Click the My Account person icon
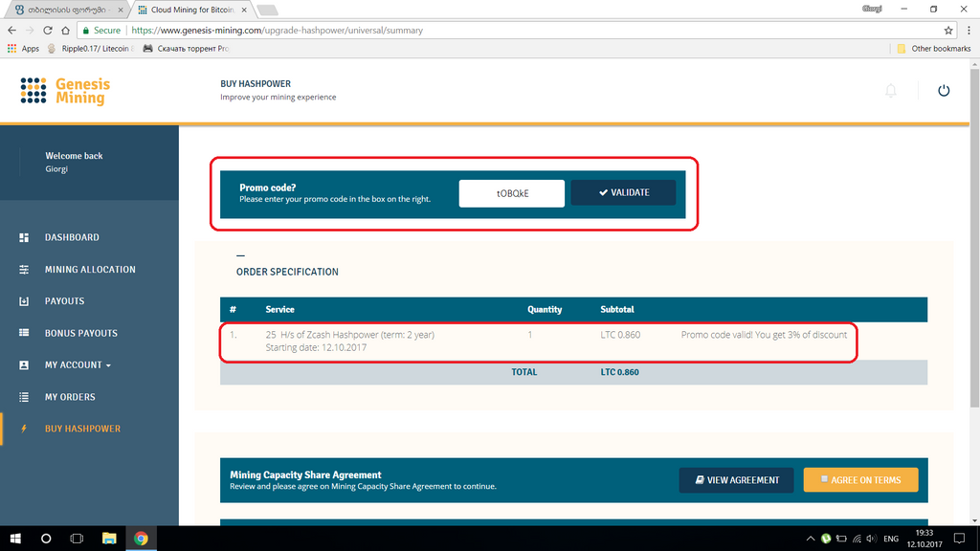This screenshot has height=551, width=980. [24, 364]
